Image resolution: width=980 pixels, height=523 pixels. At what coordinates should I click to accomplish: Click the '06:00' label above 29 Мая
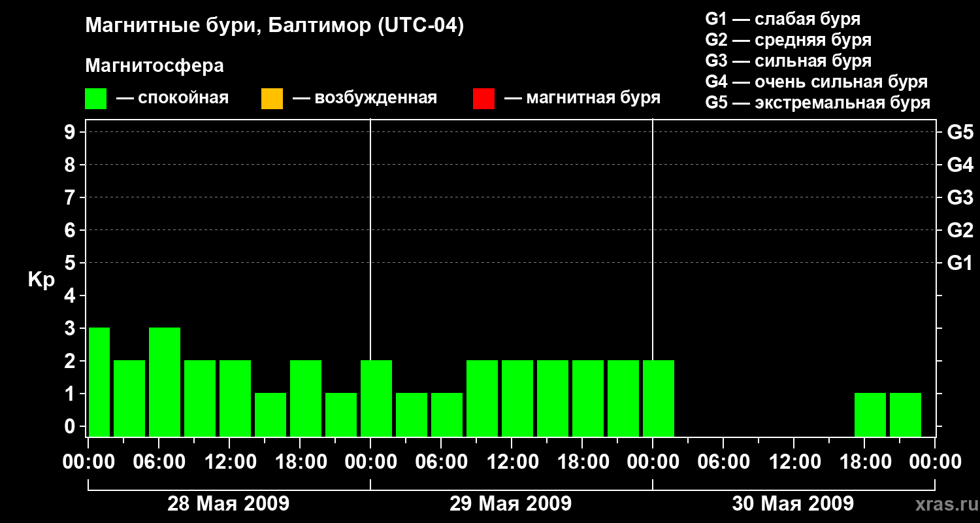point(442,462)
